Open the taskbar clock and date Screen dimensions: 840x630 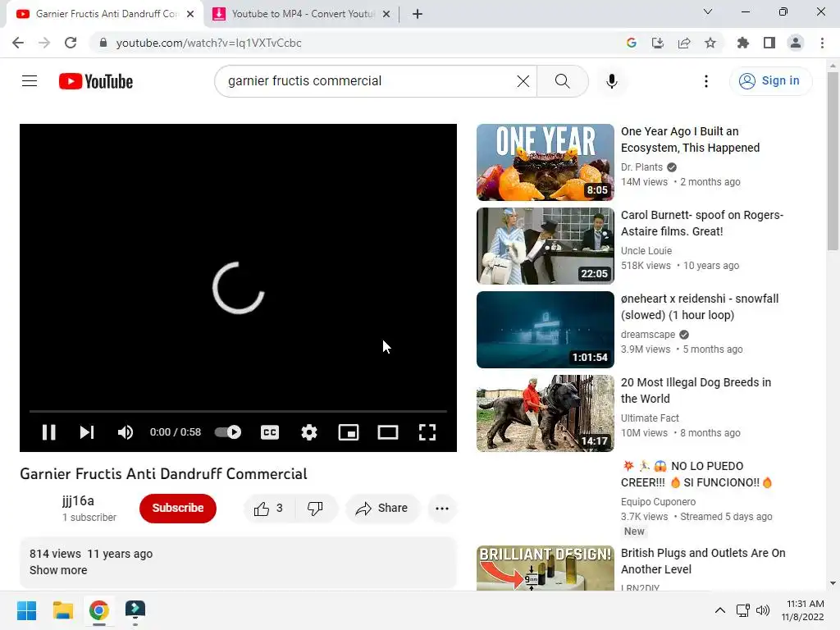click(803, 610)
